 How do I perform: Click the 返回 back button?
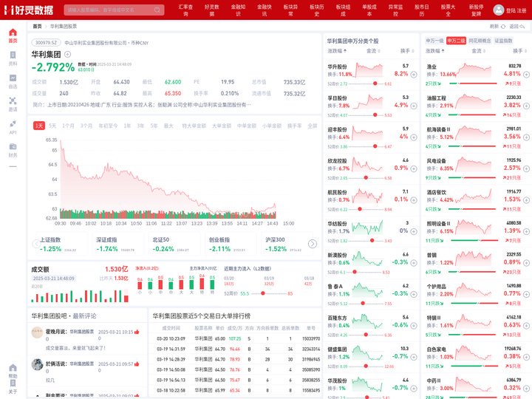(x=517, y=26)
